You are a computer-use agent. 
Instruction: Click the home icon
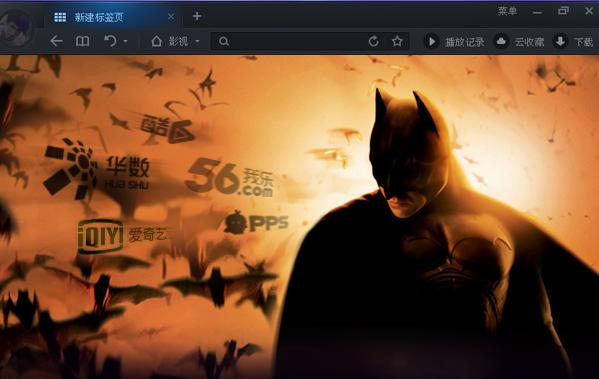click(x=156, y=40)
